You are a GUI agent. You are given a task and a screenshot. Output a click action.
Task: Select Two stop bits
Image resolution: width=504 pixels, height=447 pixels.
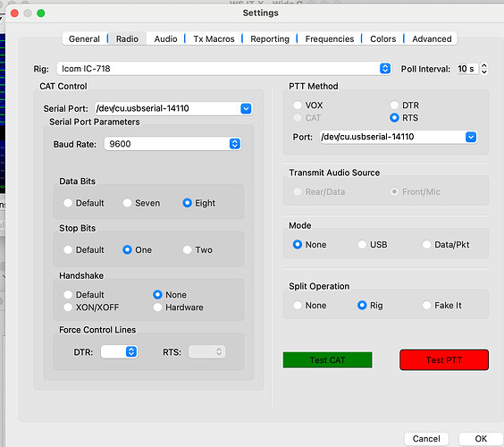[x=197, y=249]
